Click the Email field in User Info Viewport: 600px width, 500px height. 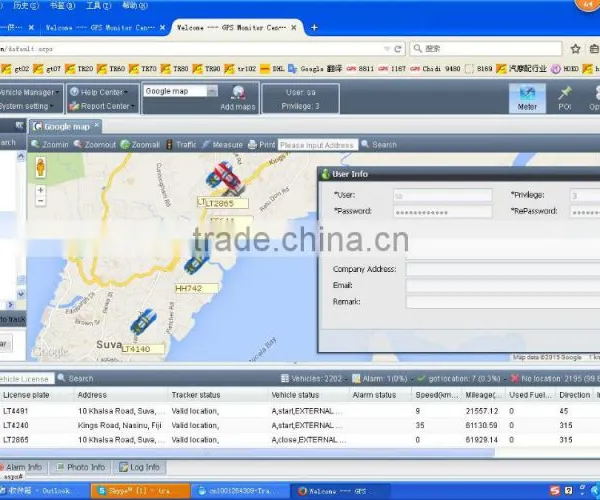[x=503, y=286]
